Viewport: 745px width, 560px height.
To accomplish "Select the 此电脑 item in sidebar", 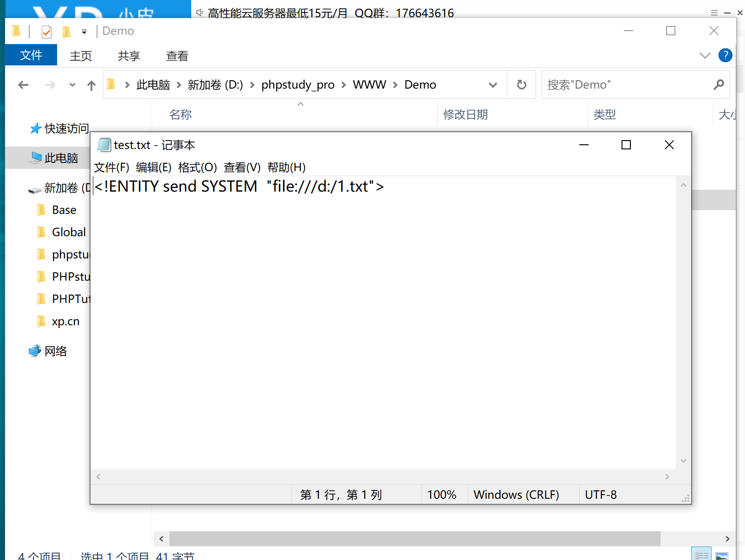I will pos(61,158).
